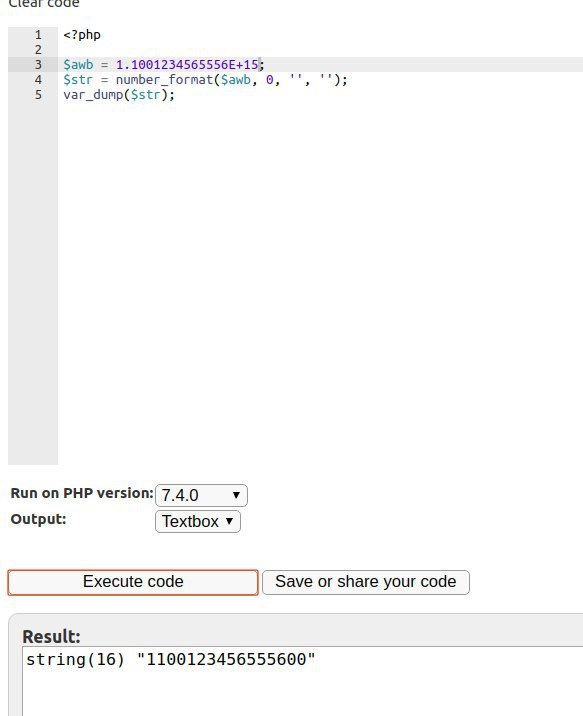
Task: Click line number 2 in the gutter
Action: (38, 50)
